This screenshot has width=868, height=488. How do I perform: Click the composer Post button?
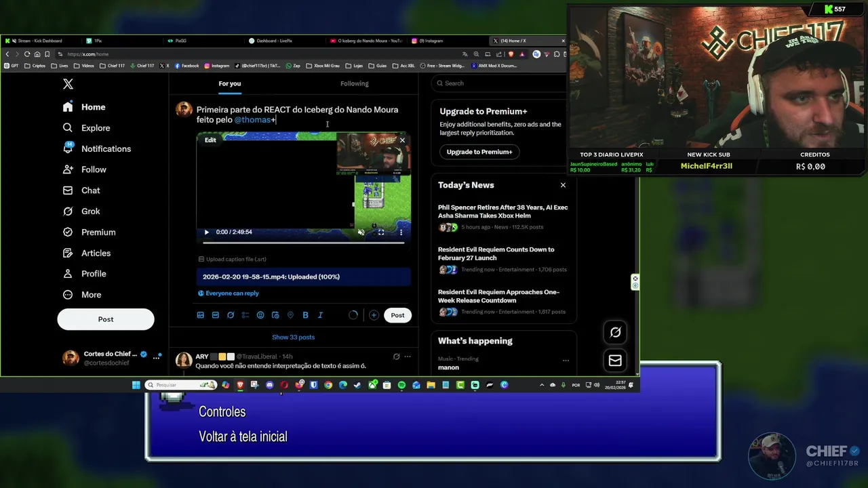[x=397, y=315]
